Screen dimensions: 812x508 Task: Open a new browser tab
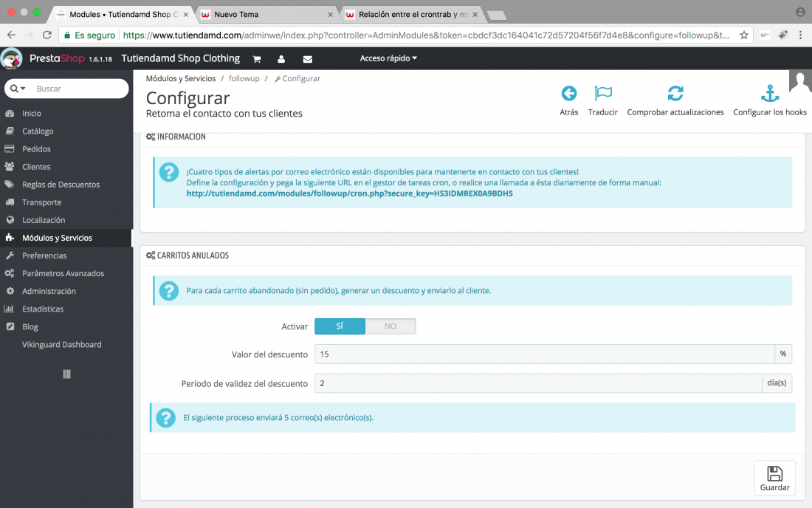[497, 16]
